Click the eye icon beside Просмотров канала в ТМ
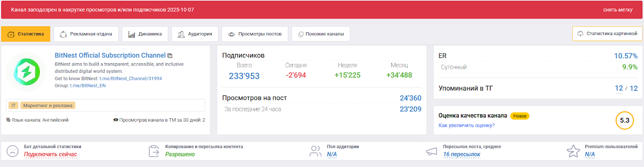This screenshot has height=167, width=644. pos(116,120)
